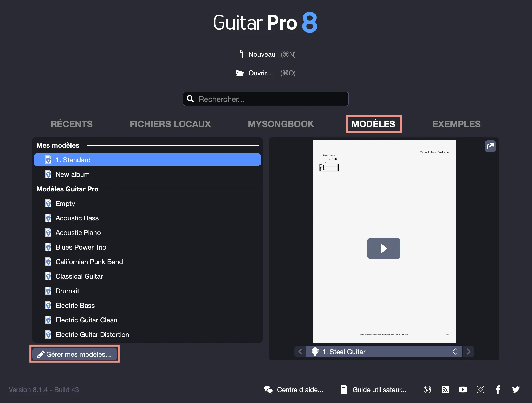Click the file icon of Electric Guitar Clean

pyautogui.click(x=48, y=320)
